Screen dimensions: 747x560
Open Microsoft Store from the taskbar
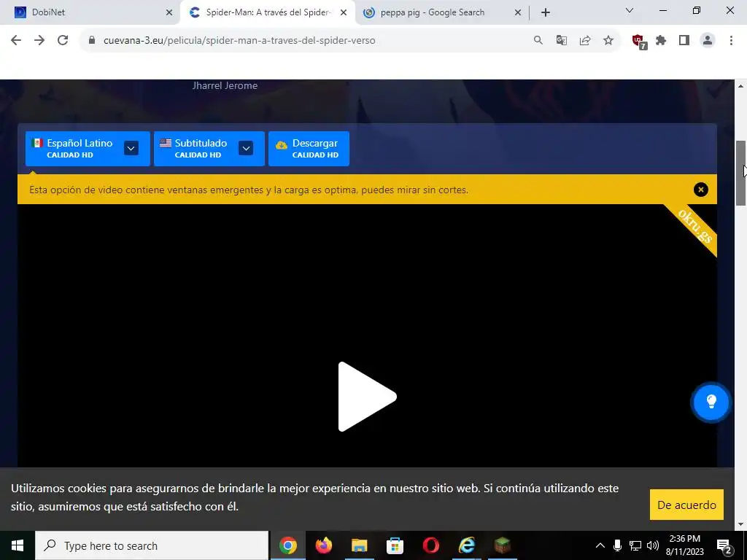coord(395,545)
